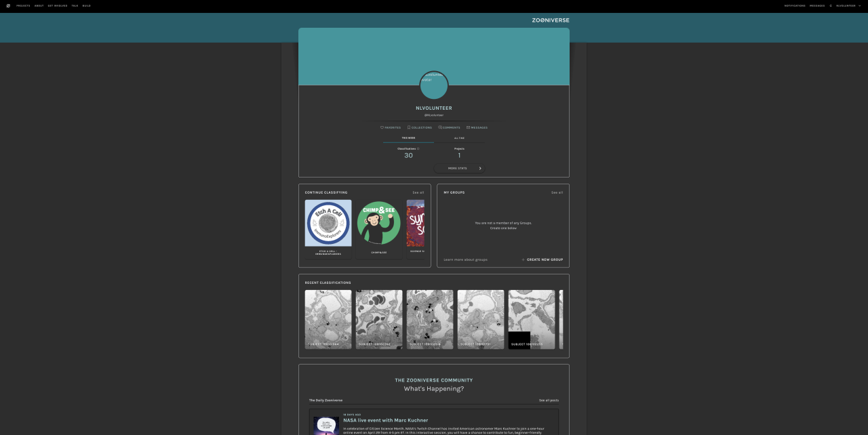Image resolution: width=868 pixels, height=435 pixels.
Task: Click the More Stats arrow chevron
Action: click(480, 168)
